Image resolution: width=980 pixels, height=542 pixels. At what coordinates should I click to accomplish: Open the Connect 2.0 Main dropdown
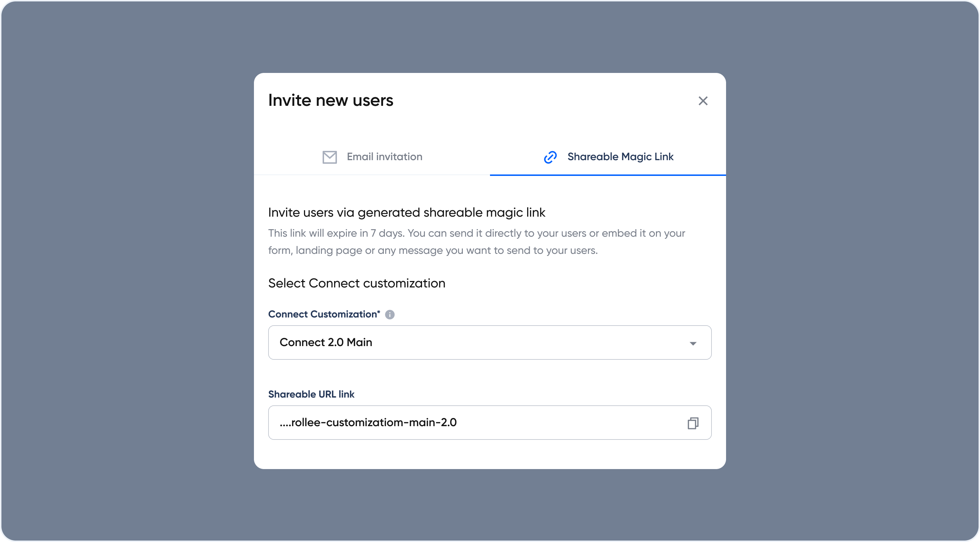(x=325, y=342)
